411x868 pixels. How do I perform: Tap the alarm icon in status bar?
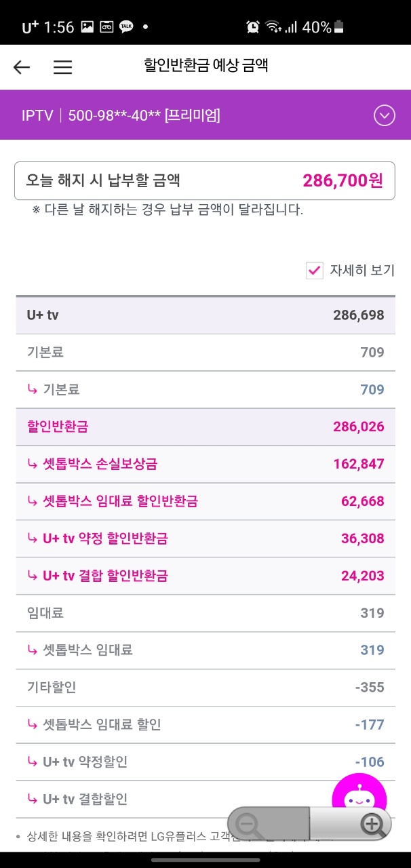[253, 27]
